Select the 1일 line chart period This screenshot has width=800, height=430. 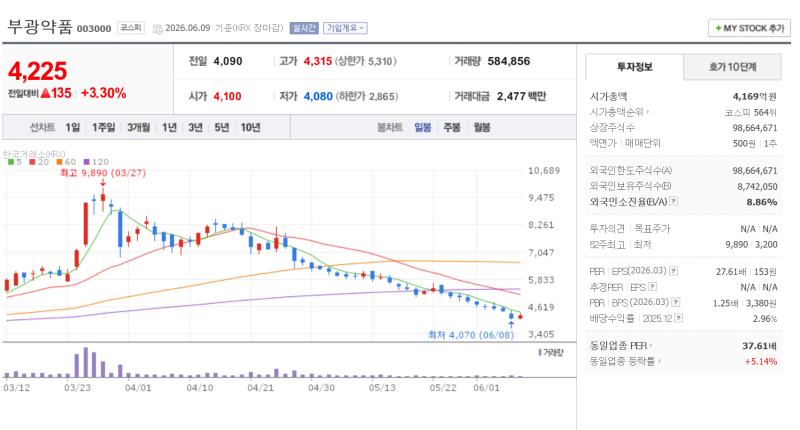[x=72, y=128]
